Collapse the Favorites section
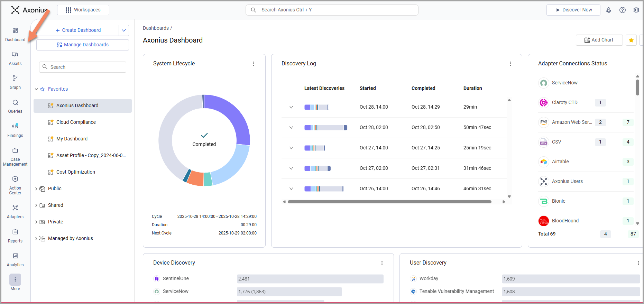Viewport: 644px width, 304px height. [36, 89]
